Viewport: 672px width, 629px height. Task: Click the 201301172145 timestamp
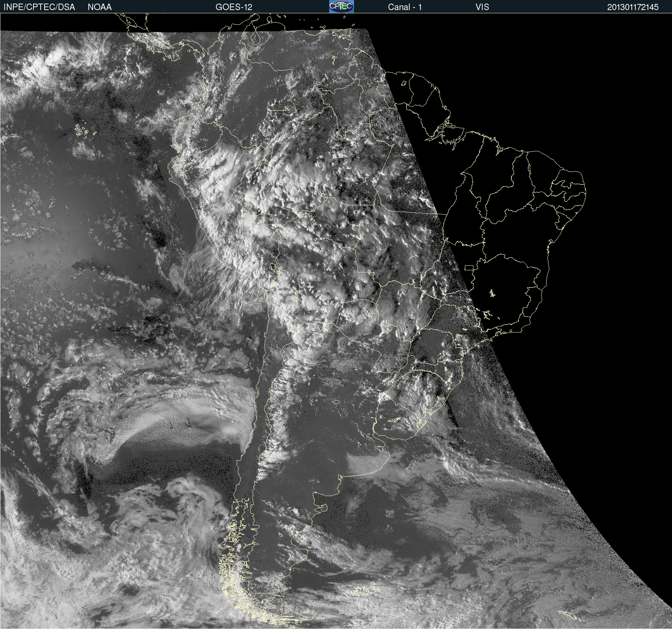click(x=633, y=7)
